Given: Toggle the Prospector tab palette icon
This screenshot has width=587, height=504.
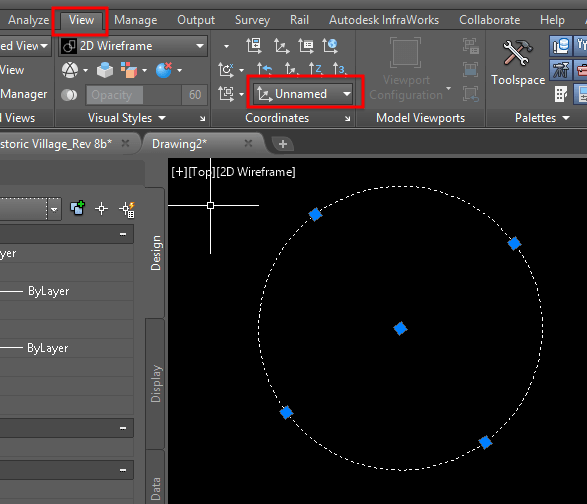Looking at the screenshot, I should [x=561, y=46].
